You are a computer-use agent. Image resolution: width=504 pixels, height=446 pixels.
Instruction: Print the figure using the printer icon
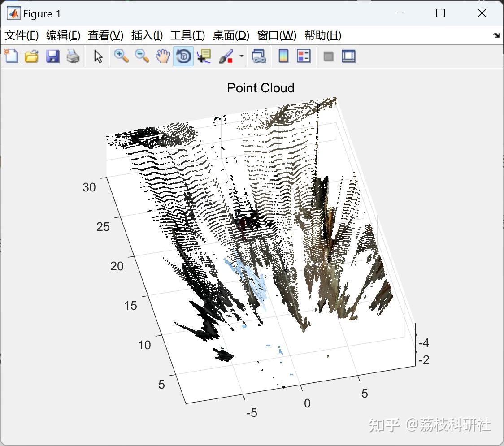click(73, 56)
